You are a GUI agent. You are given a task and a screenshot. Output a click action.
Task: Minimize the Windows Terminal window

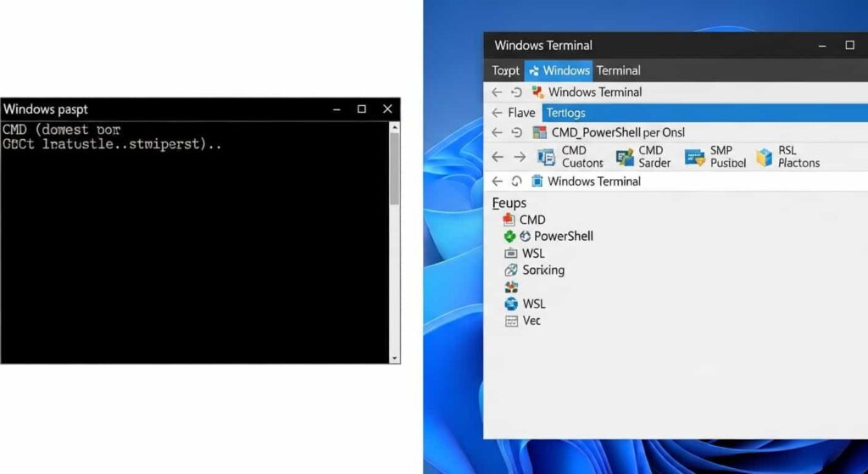822,46
